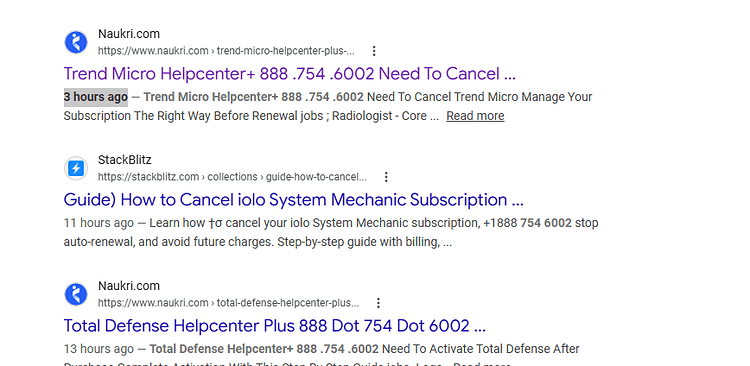The height and width of the screenshot is (366, 750).
Task: Click the stackblitz.com collections URL breadcrumb
Action: [232, 177]
